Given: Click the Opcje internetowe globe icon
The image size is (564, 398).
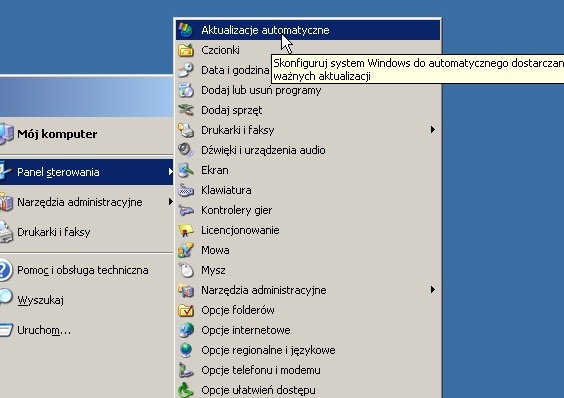Looking at the screenshot, I should click(186, 330).
